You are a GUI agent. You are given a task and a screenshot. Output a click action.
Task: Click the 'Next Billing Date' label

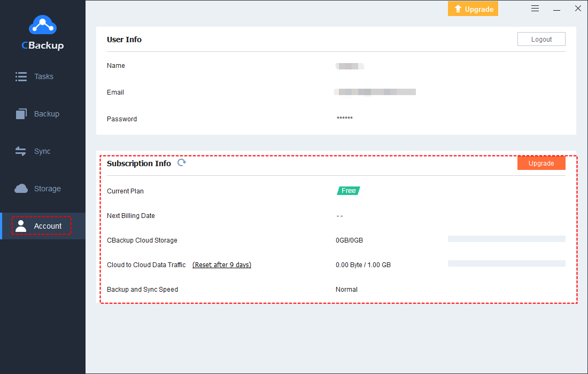(x=131, y=216)
